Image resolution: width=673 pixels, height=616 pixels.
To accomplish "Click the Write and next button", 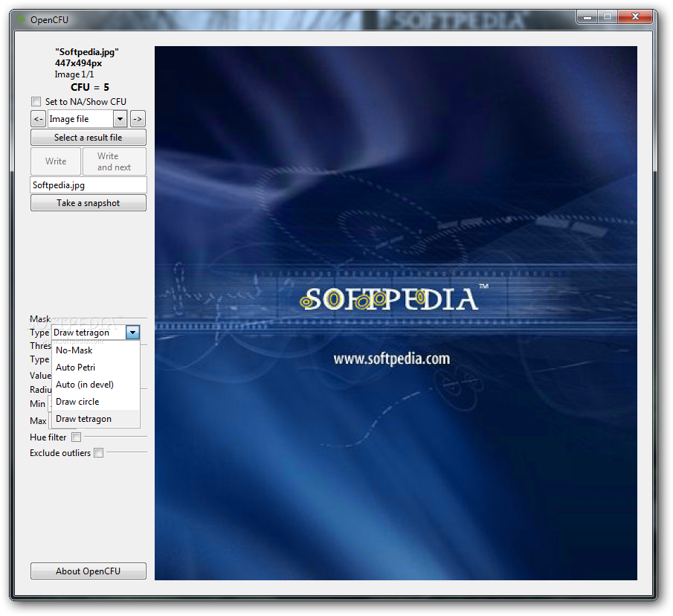I will point(115,161).
